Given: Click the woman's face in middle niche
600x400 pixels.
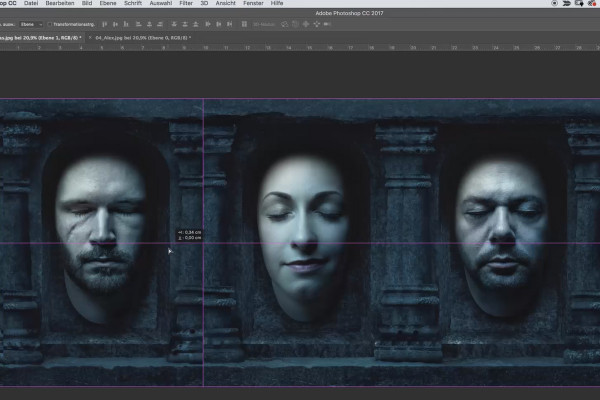Looking at the screenshot, I should (x=304, y=237).
